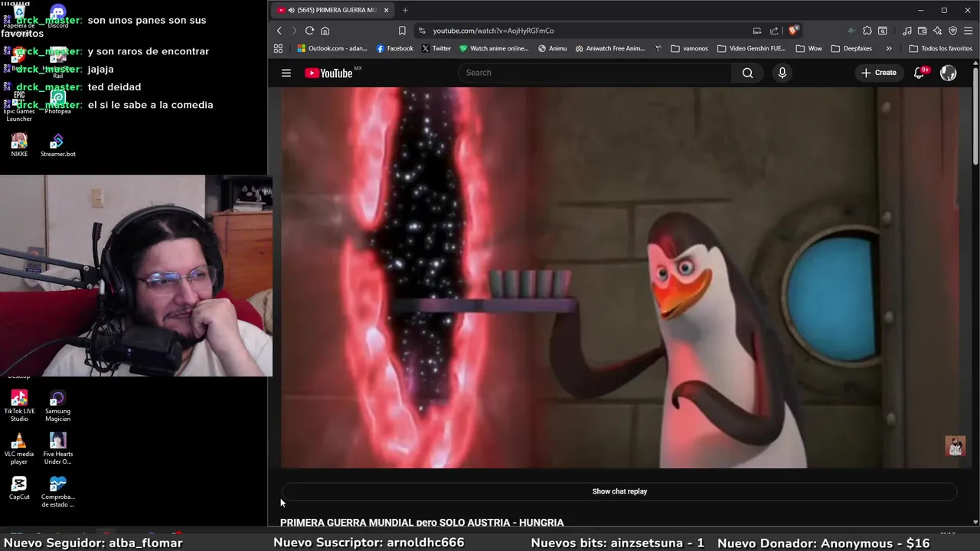Open the 'Comprobación de estado' desktop shortcut
This screenshot has width=980, height=551.
[57, 492]
